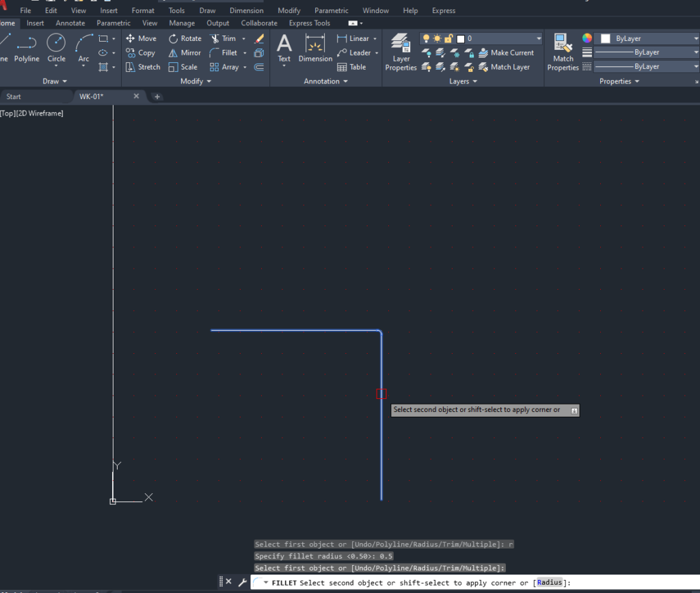
Task: Switch to the Annotate ribbon tab
Action: click(x=70, y=23)
